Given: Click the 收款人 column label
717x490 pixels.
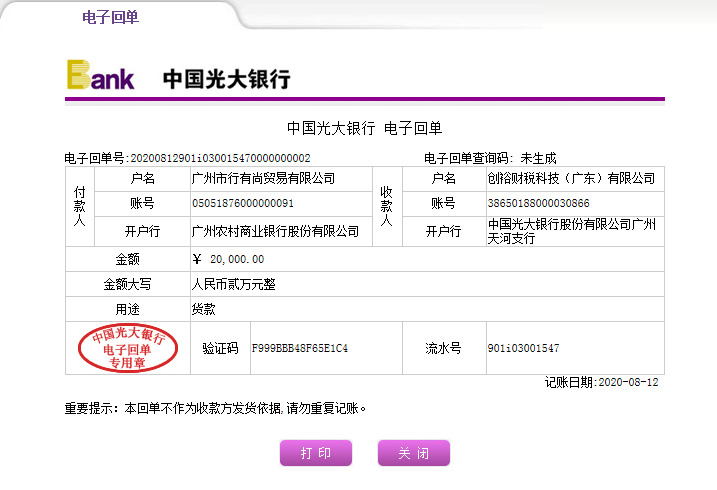Looking at the screenshot, I should pyautogui.click(x=387, y=206).
